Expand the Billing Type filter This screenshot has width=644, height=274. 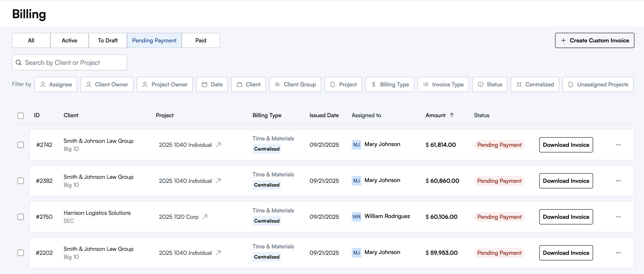point(390,85)
